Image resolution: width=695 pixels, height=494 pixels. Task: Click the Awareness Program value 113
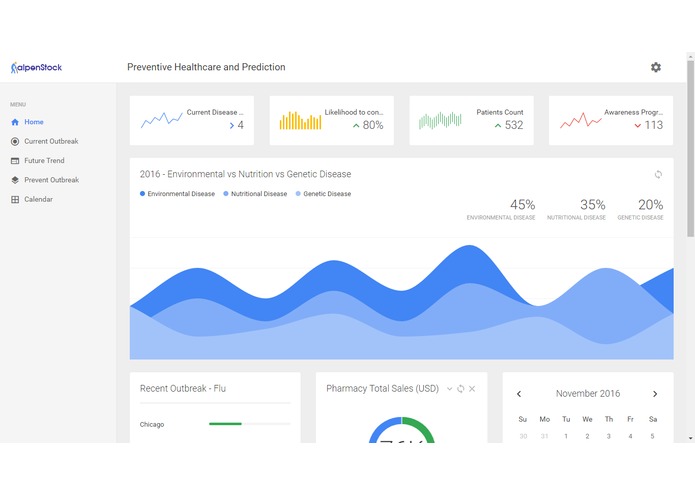(x=654, y=125)
